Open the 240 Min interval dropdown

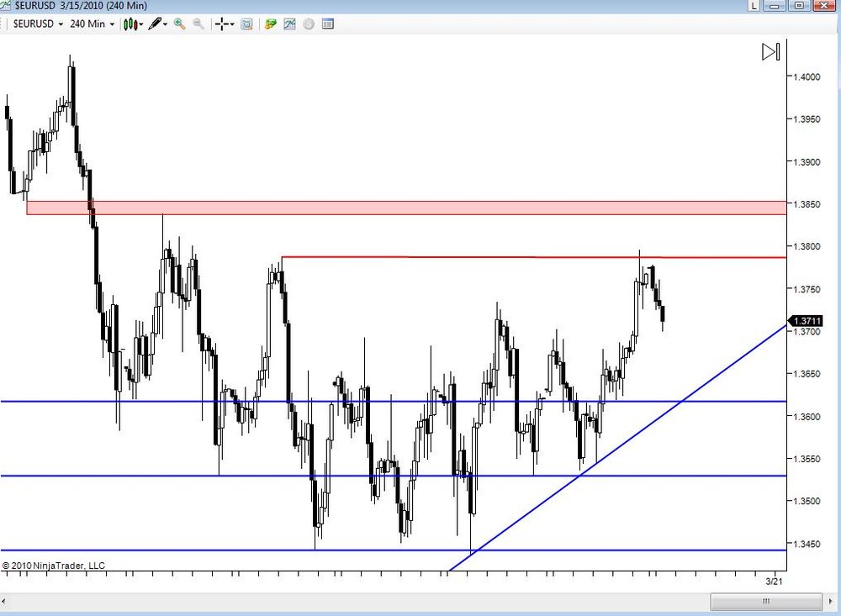coord(92,24)
